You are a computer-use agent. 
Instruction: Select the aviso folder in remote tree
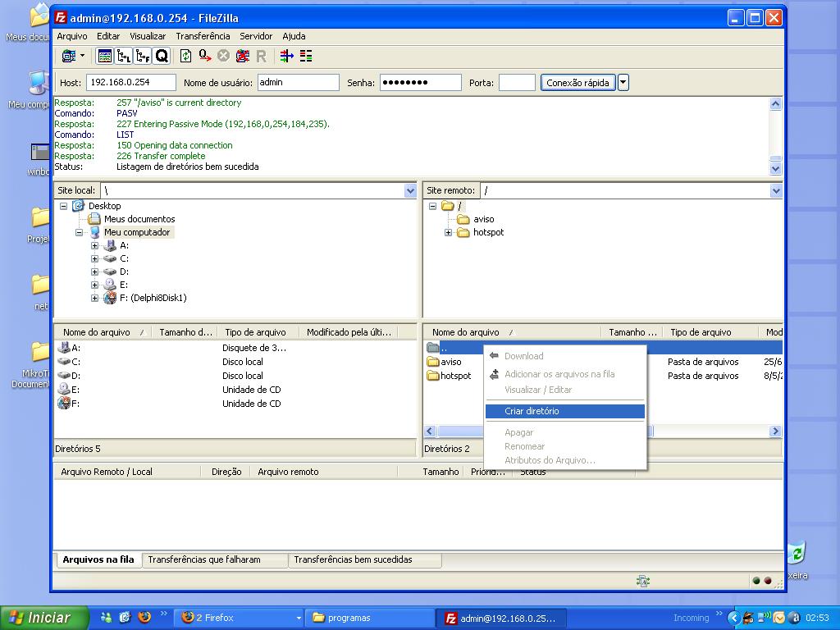483,219
